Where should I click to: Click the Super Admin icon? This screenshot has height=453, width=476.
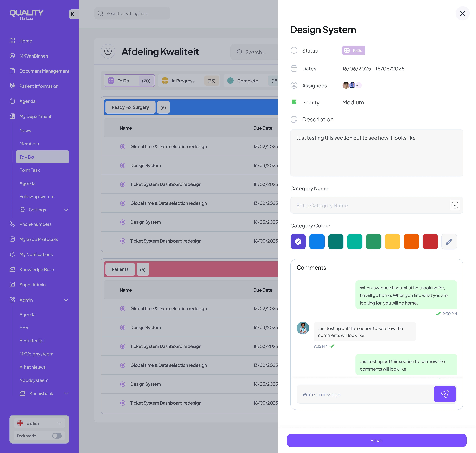[12, 284]
